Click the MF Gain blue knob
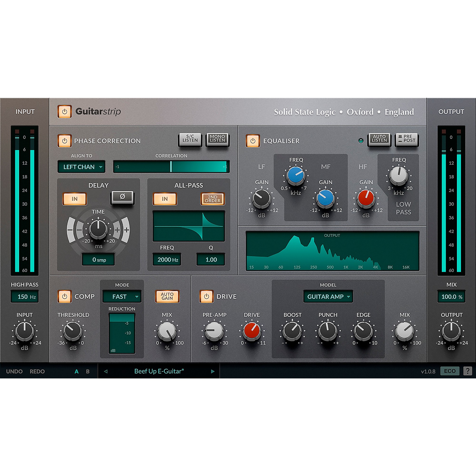The width and height of the screenshot is (476, 476). click(325, 198)
